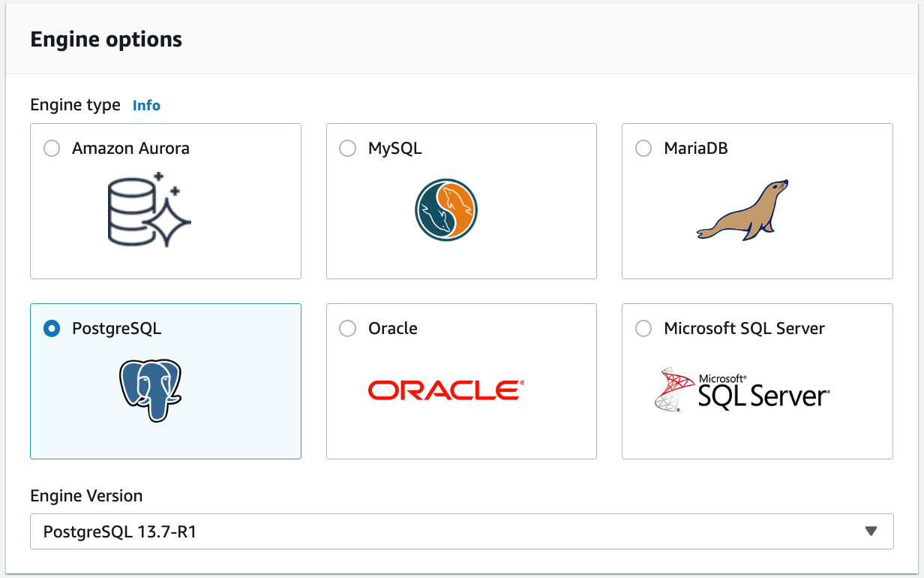The image size is (924, 578).
Task: Open the Engine Version dropdown
Action: click(461, 531)
